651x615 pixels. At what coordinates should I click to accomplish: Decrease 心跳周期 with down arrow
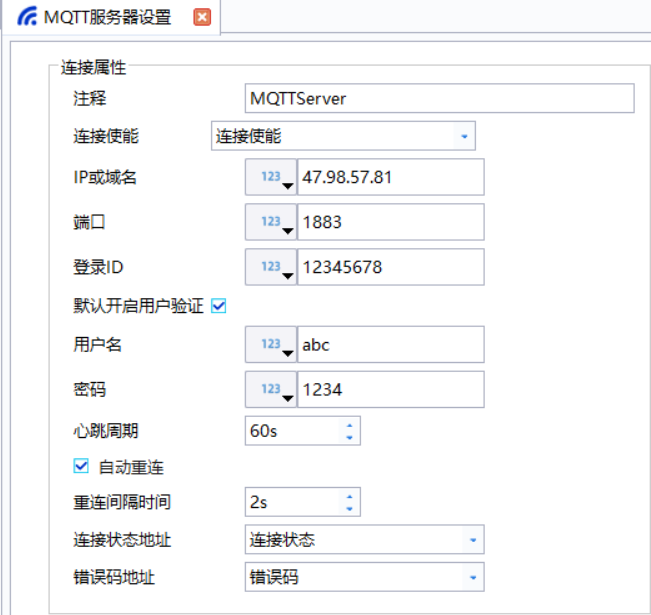click(x=350, y=437)
